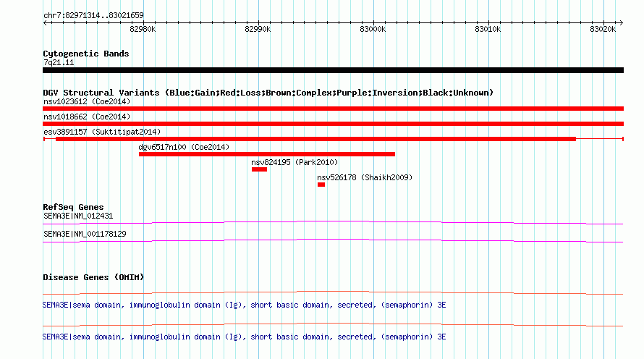
Task: Click the right arrow of the ruler
Action: coord(621,22)
